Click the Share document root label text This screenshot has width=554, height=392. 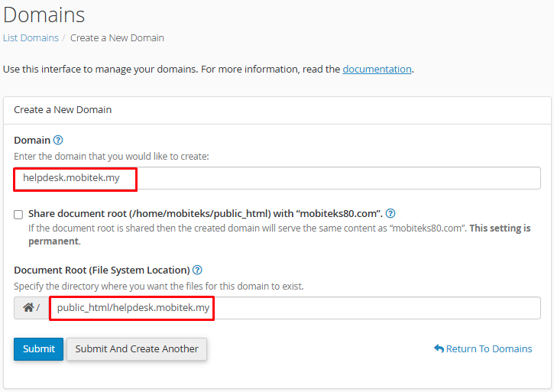coord(205,214)
